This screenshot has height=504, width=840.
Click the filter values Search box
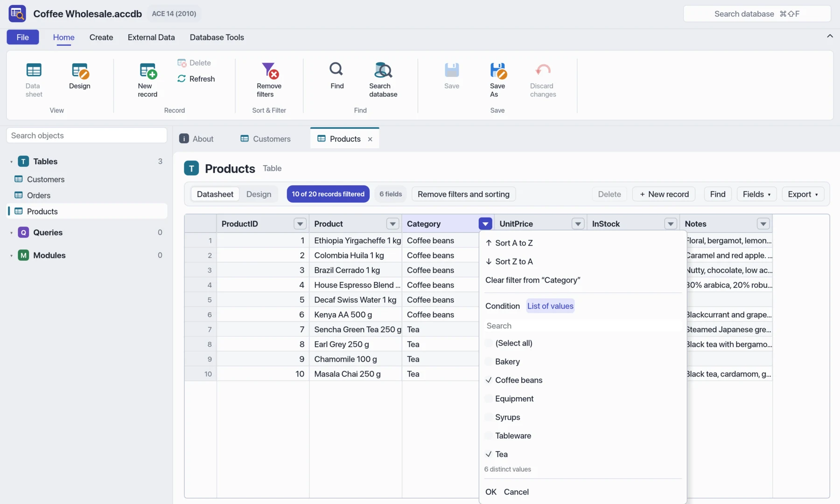point(583,326)
